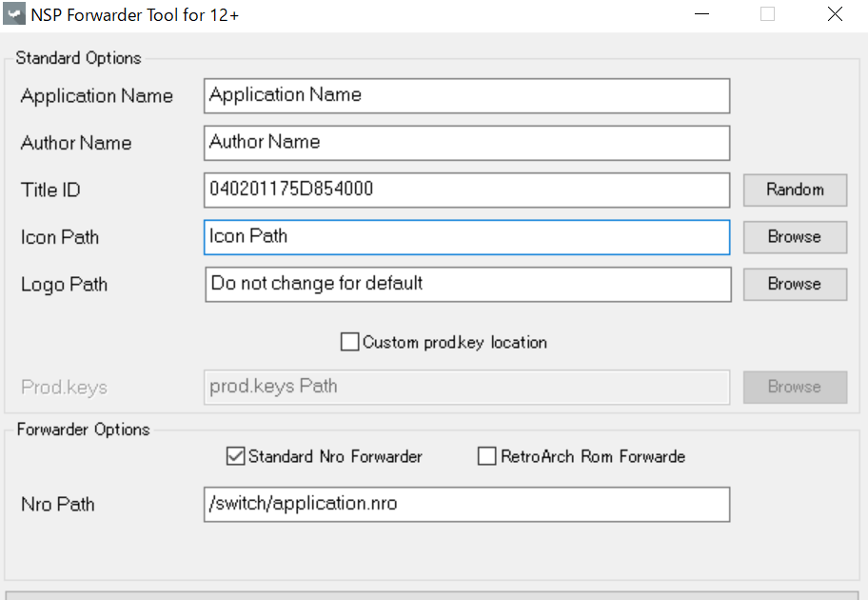The height and width of the screenshot is (600, 868).
Task: Click the Logo Path field
Action: tap(466, 284)
